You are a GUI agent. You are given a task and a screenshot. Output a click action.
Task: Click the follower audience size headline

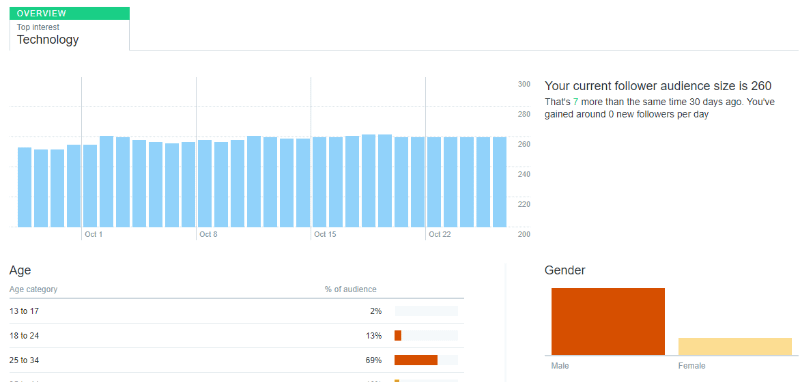[658, 86]
